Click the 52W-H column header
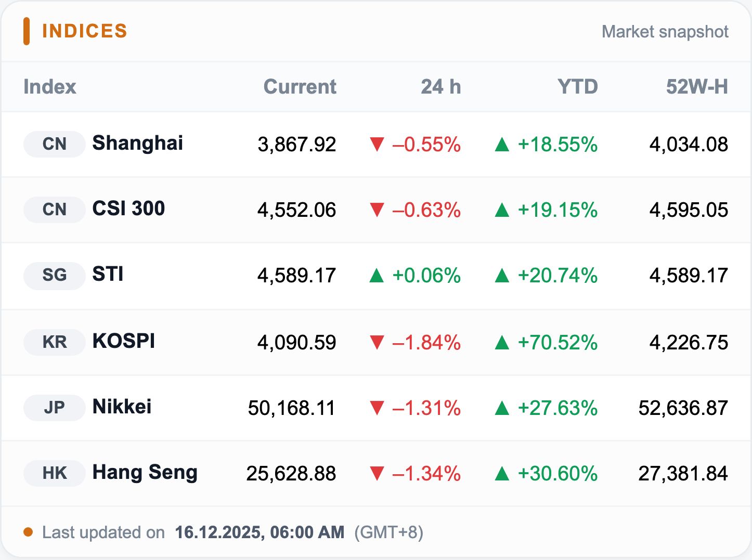This screenshot has width=752, height=560. point(696,87)
